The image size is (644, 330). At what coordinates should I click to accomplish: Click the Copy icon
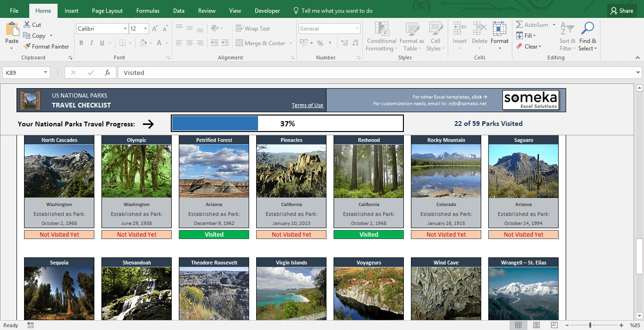[x=26, y=36]
